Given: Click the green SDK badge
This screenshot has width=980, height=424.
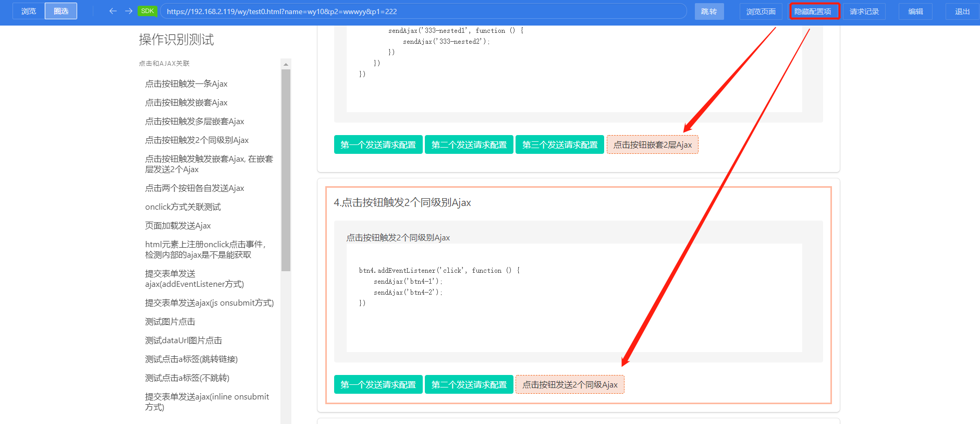Looking at the screenshot, I should coord(148,11).
